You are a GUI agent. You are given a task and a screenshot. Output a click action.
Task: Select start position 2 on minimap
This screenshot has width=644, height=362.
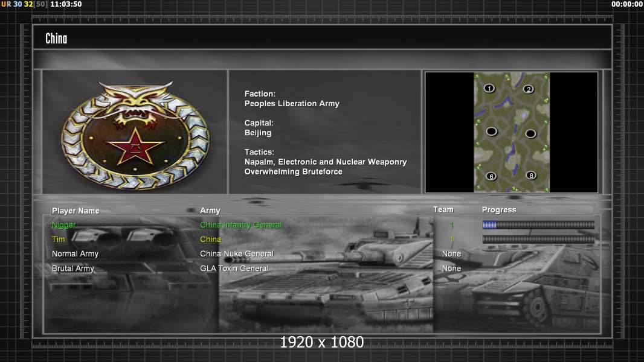[x=529, y=89]
